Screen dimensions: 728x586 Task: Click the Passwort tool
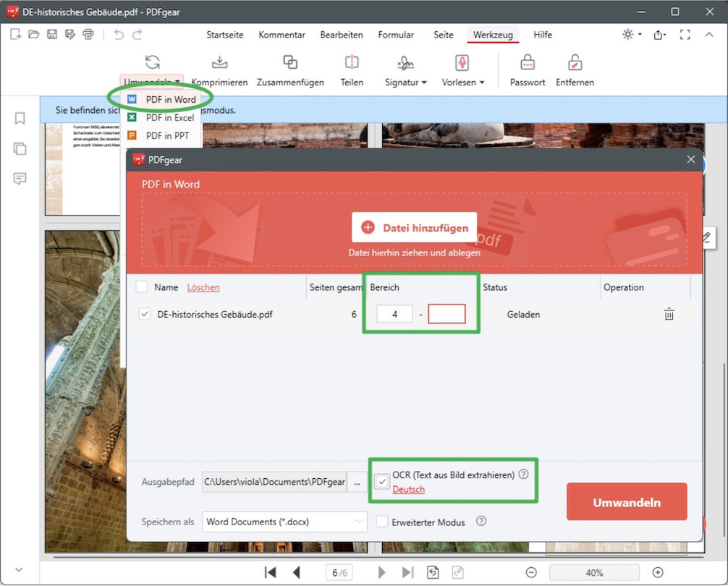[527, 70]
